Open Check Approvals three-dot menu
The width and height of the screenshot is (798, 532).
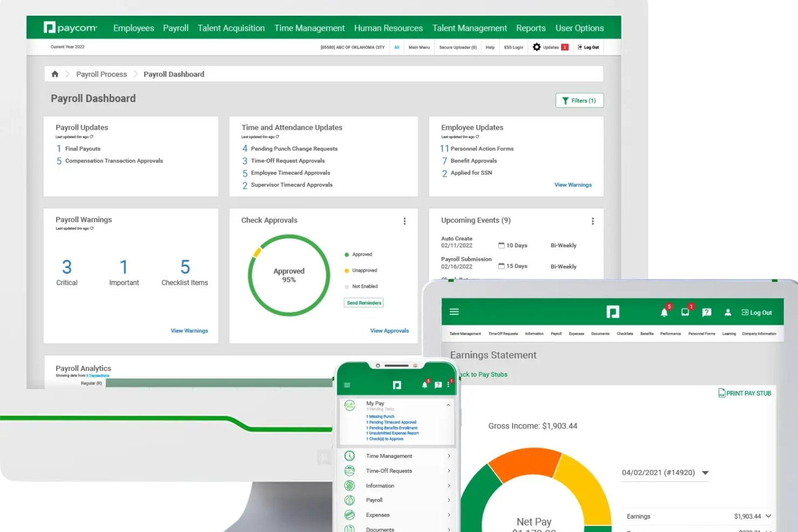[x=404, y=221]
